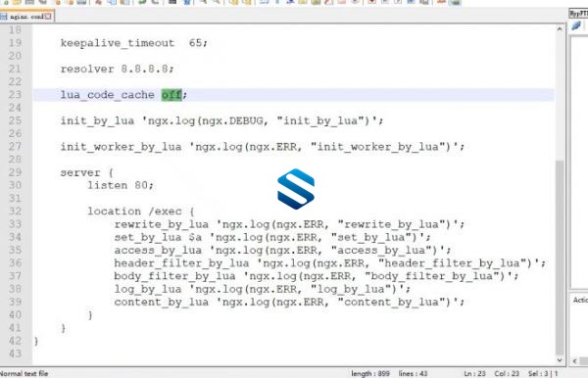This screenshot has height=378, width=588.
Task: Click the editor scrollbar up arrow
Action: 560,29
